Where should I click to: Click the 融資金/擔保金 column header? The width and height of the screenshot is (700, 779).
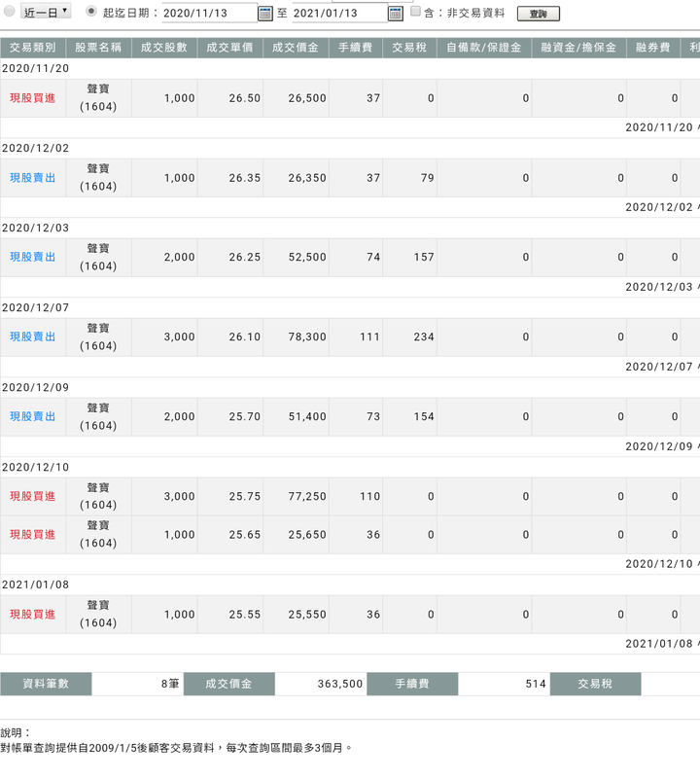[x=578, y=48]
